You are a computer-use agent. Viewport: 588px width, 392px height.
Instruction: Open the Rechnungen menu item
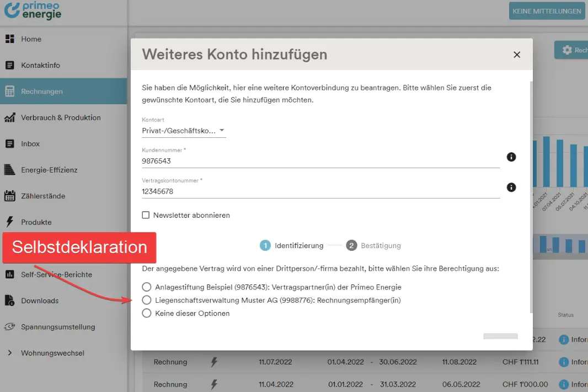click(x=42, y=92)
